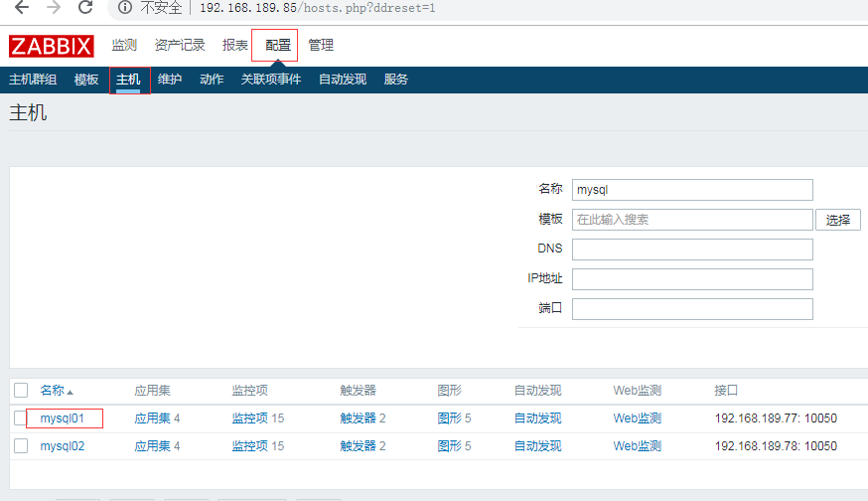Screen dimensions: 868x501
Task: Open the 配置 top menu
Action: coord(277,46)
